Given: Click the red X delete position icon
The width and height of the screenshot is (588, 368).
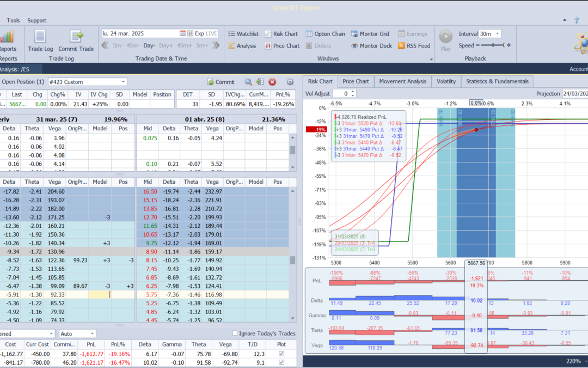Looking at the screenshot, I should pos(272,82).
